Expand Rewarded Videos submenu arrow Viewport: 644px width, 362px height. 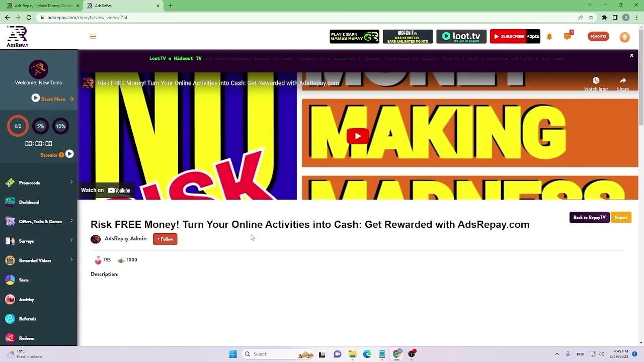tap(71, 260)
